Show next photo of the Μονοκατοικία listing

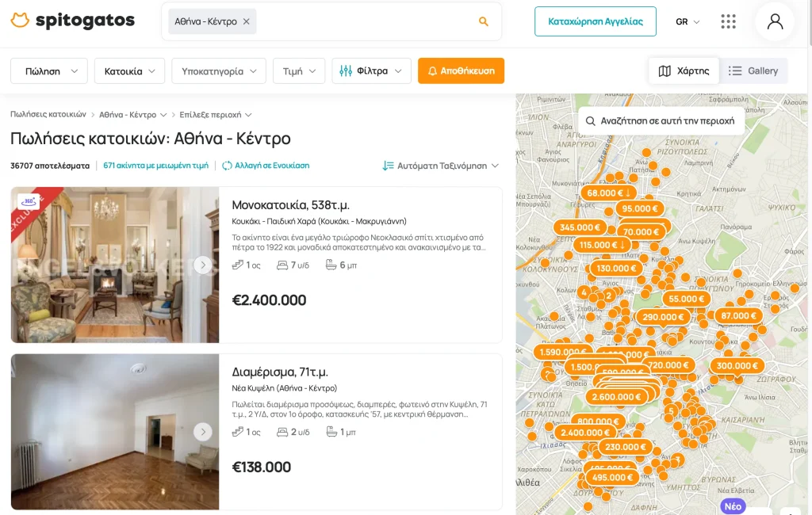coord(203,265)
